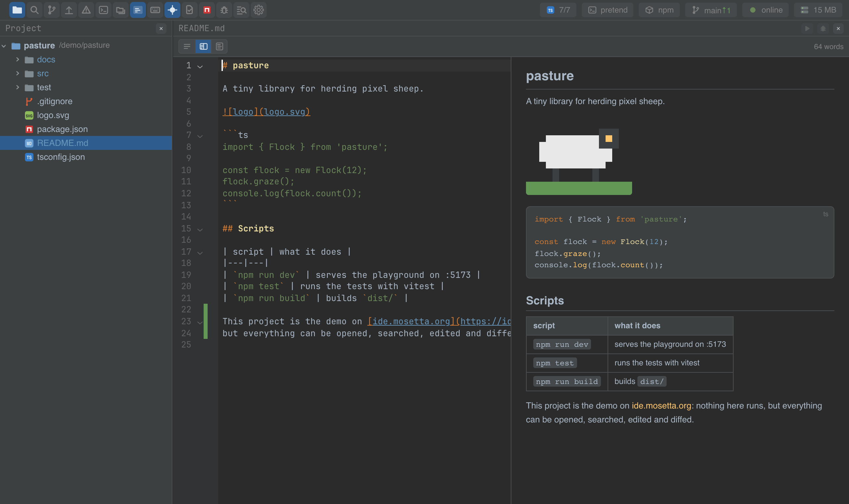Screen dimensions: 849x504
Task: Close the Project panel
Action: (x=161, y=29)
